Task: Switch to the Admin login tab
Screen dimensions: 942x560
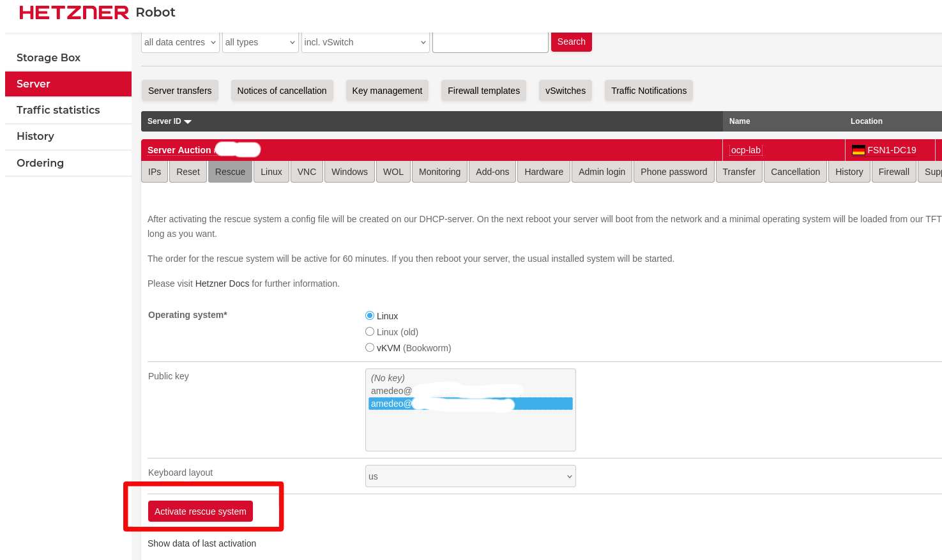Action: click(x=602, y=172)
